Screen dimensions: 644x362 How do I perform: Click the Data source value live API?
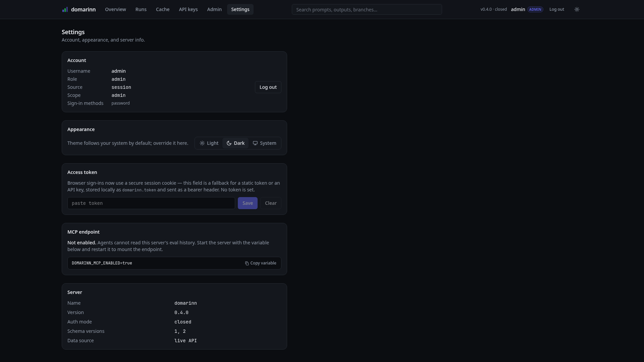(x=185, y=341)
